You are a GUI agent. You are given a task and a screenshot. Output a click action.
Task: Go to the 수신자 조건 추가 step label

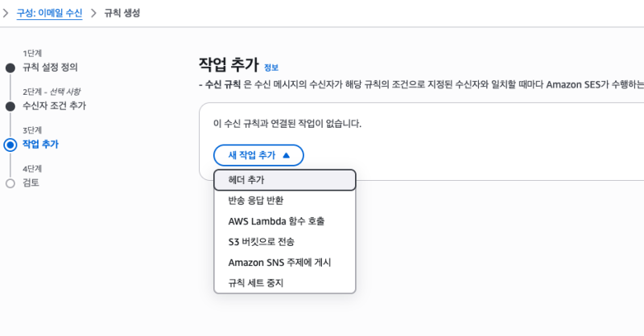54,105
